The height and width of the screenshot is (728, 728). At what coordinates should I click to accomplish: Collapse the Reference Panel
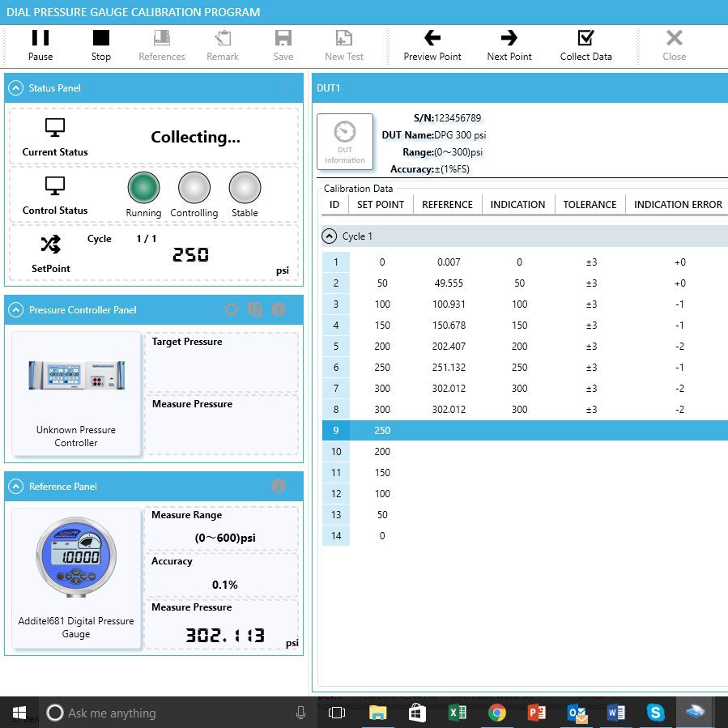coord(18,486)
